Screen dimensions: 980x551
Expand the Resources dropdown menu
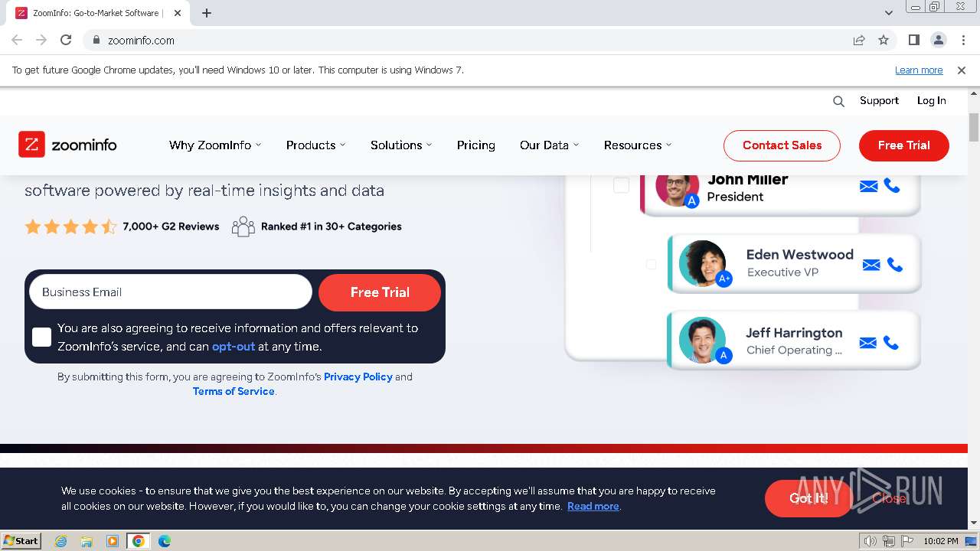637,145
